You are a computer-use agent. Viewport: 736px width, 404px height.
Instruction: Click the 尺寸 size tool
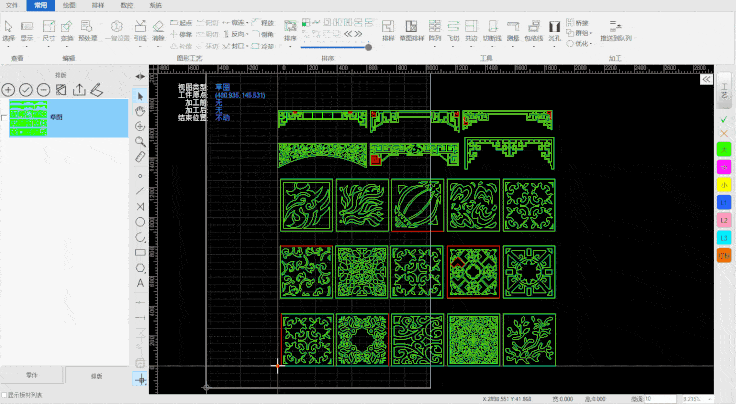pos(48,31)
